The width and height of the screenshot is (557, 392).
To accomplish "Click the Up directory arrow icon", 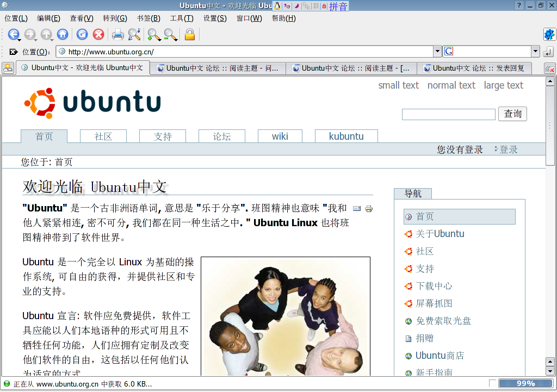I will tap(46, 34).
